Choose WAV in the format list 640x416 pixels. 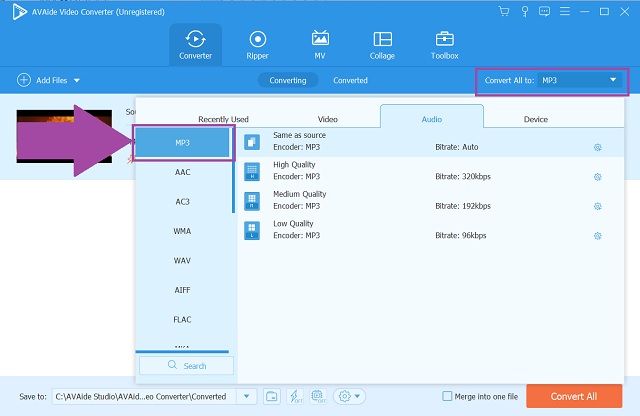pyautogui.click(x=182, y=260)
